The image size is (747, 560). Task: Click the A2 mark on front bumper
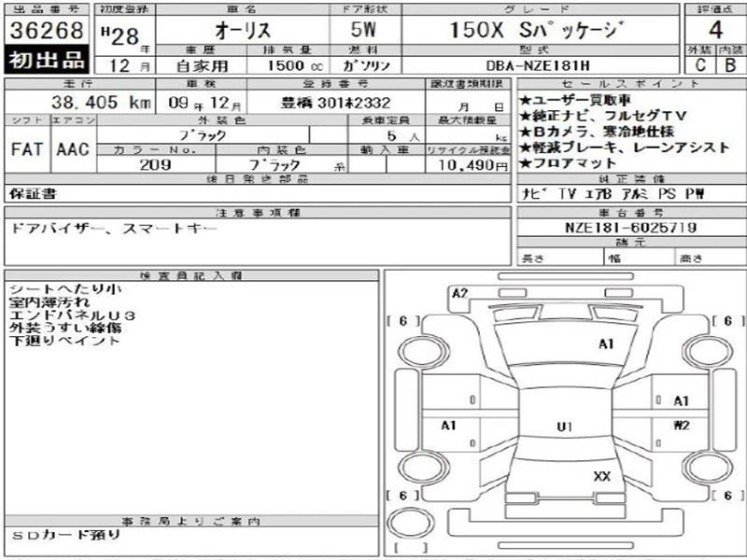click(459, 293)
